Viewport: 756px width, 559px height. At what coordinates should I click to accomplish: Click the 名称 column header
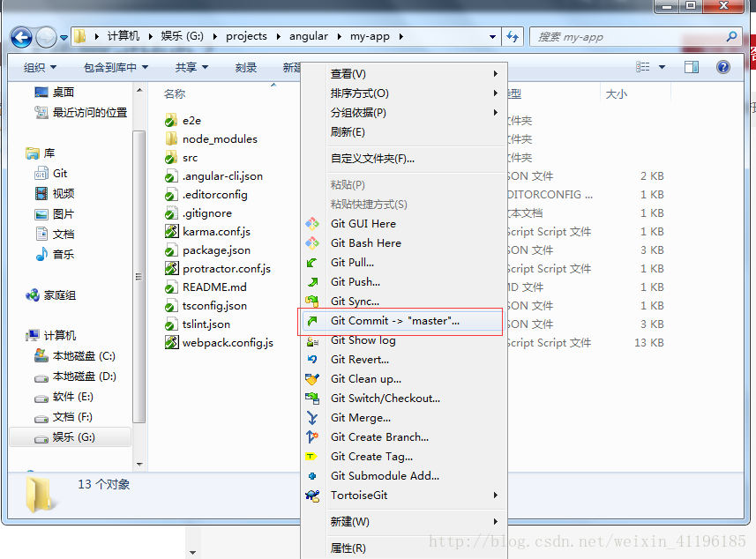pos(175,93)
